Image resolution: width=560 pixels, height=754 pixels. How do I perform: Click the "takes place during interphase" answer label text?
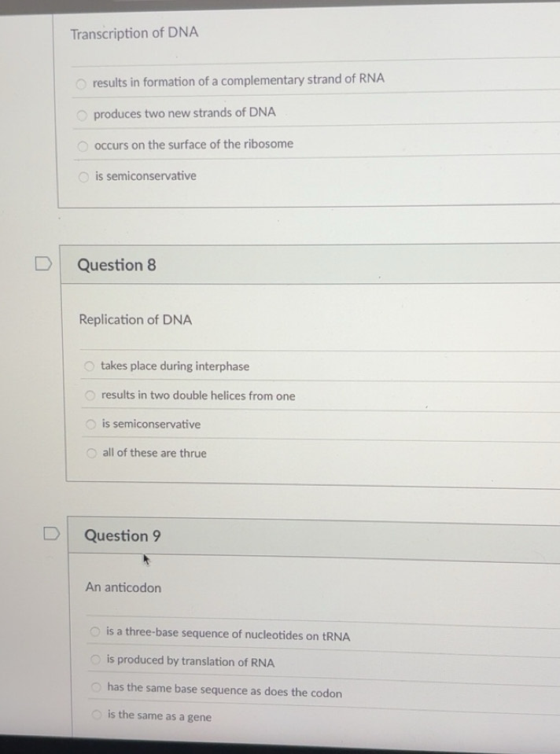[175, 366]
